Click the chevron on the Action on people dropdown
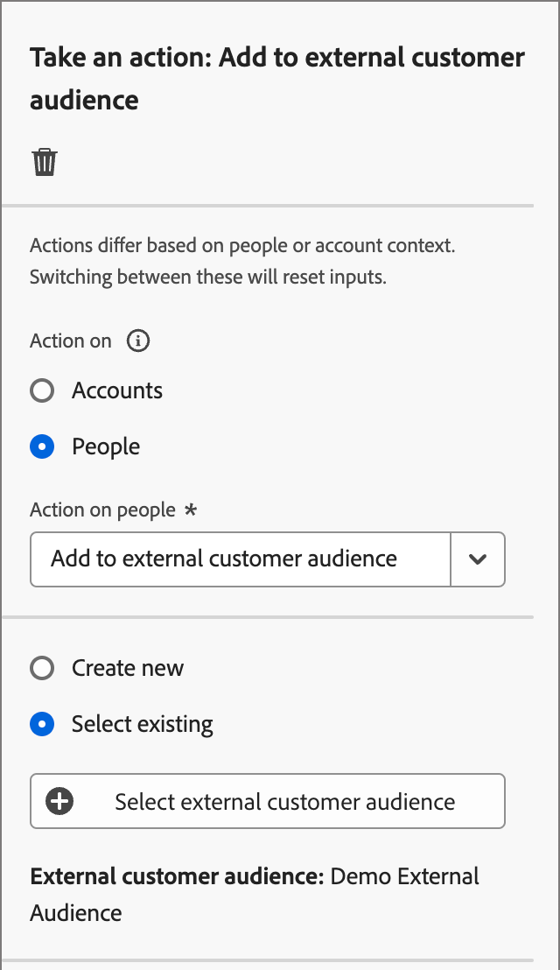This screenshot has height=970, width=560. (x=478, y=559)
